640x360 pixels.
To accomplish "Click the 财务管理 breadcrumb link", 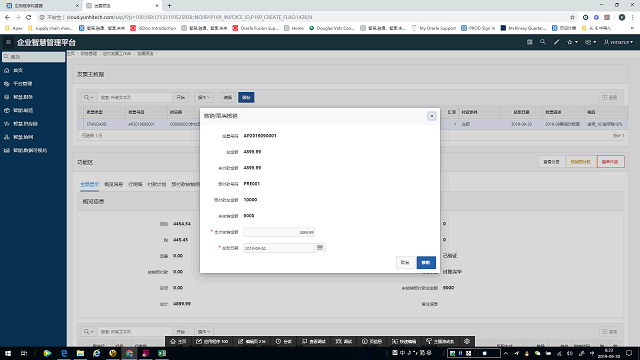I will (89, 54).
